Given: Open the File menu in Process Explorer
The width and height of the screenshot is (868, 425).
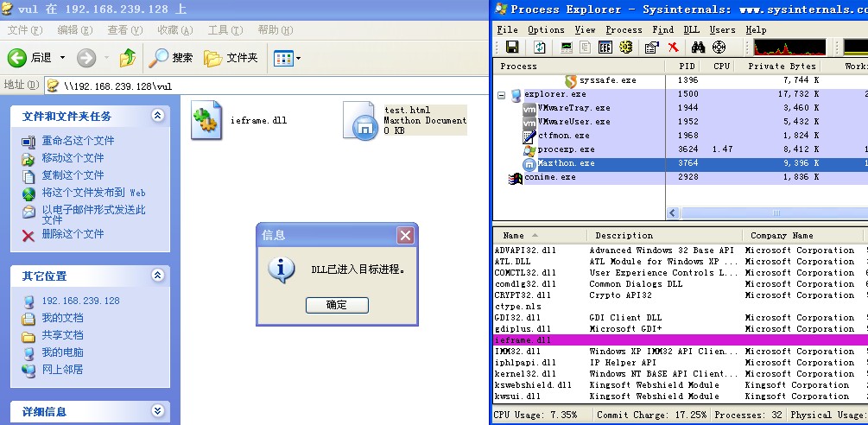Looking at the screenshot, I should (x=507, y=30).
